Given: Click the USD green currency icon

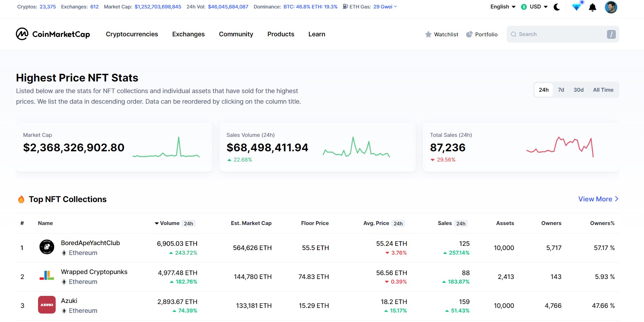Looking at the screenshot, I should pyautogui.click(x=524, y=7).
